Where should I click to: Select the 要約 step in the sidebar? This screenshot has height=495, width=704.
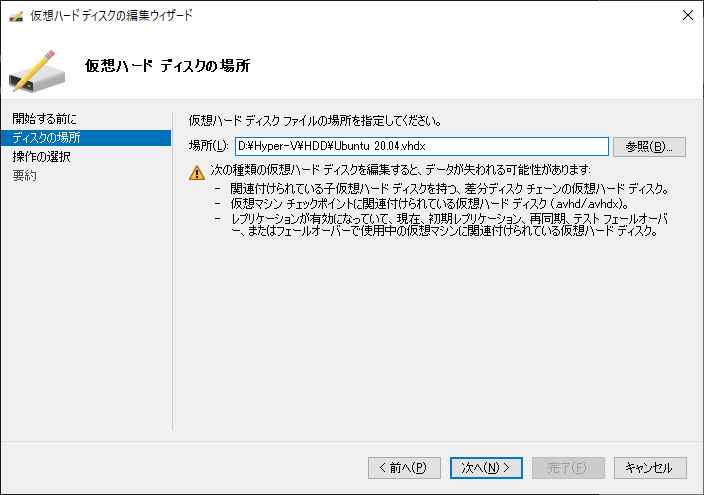tap(24, 176)
